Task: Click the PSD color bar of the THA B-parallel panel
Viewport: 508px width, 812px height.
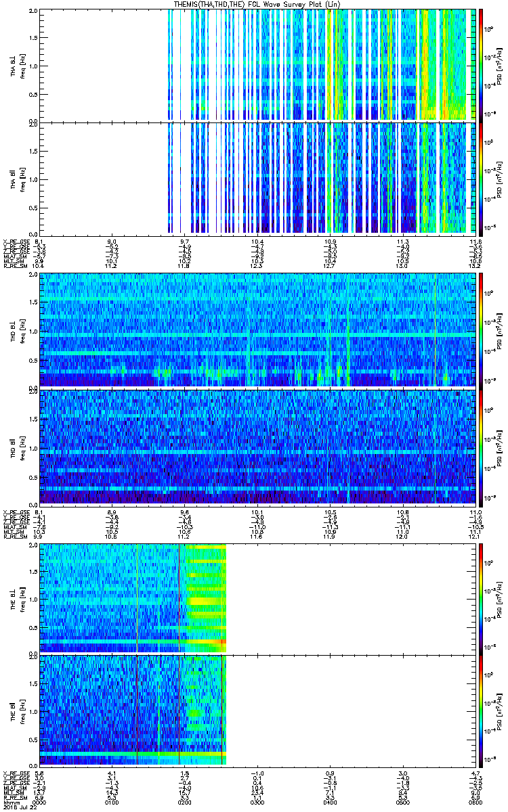Action: click(x=481, y=178)
